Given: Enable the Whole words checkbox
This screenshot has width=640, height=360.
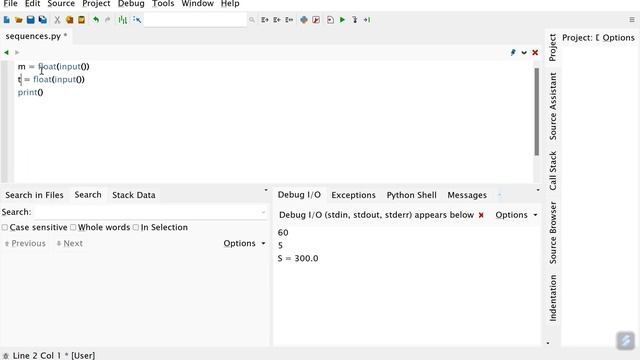Looking at the screenshot, I should pyautogui.click(x=73, y=227).
